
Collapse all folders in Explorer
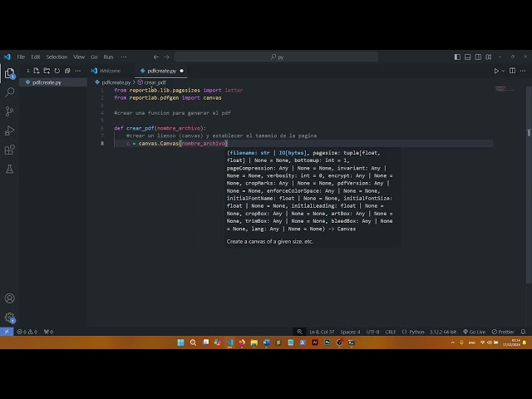pyautogui.click(x=67, y=71)
